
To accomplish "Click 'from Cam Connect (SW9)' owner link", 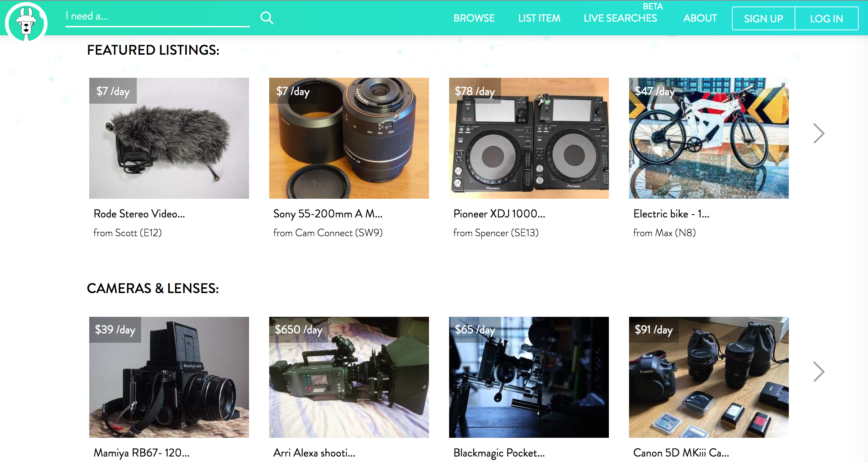I will click(x=327, y=233).
